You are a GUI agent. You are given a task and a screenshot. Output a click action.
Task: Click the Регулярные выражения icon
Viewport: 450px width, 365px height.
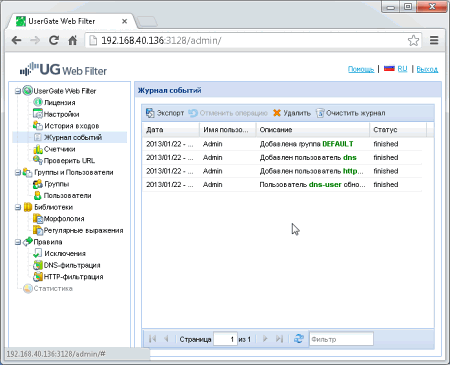[38, 230]
